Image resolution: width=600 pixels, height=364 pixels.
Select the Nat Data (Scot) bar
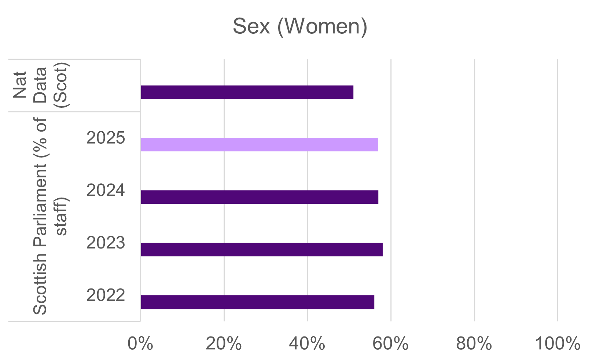247,92
